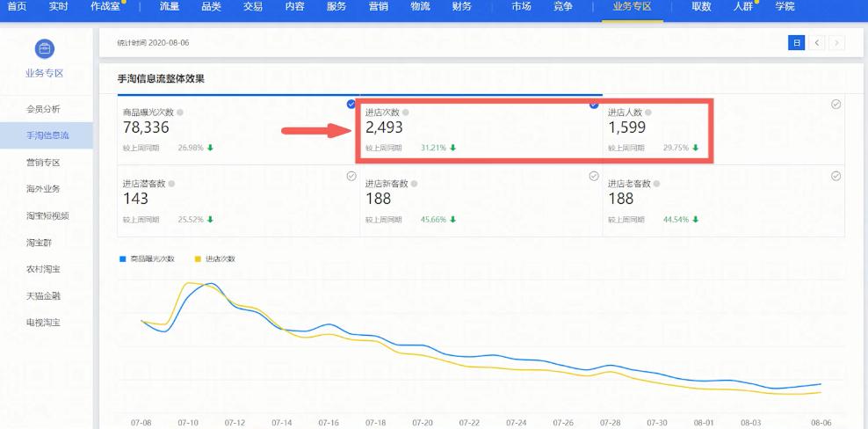The height and width of the screenshot is (429, 868).
Task: Open 会员分析 in the sidebar
Action: coord(43,109)
